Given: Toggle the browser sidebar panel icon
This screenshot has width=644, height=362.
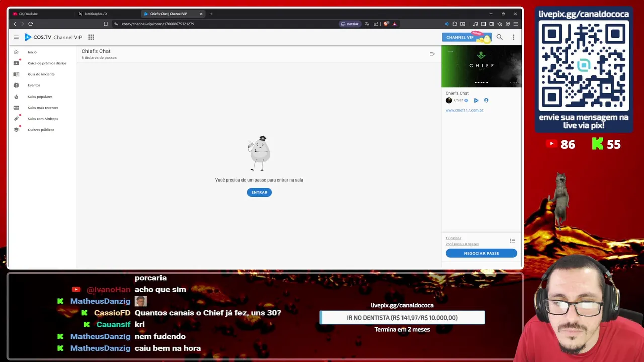Looking at the screenshot, I should 484,24.
